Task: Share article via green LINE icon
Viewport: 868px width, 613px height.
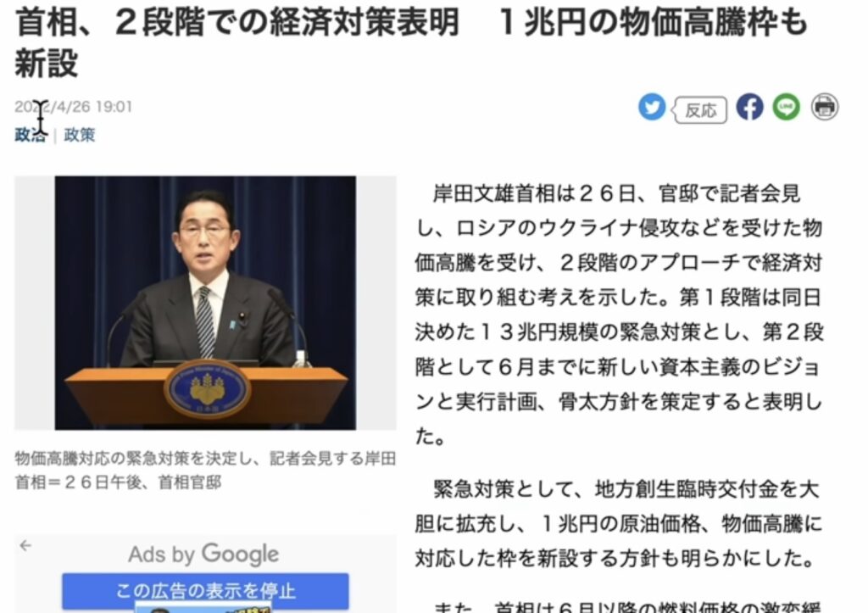Action: 786,107
